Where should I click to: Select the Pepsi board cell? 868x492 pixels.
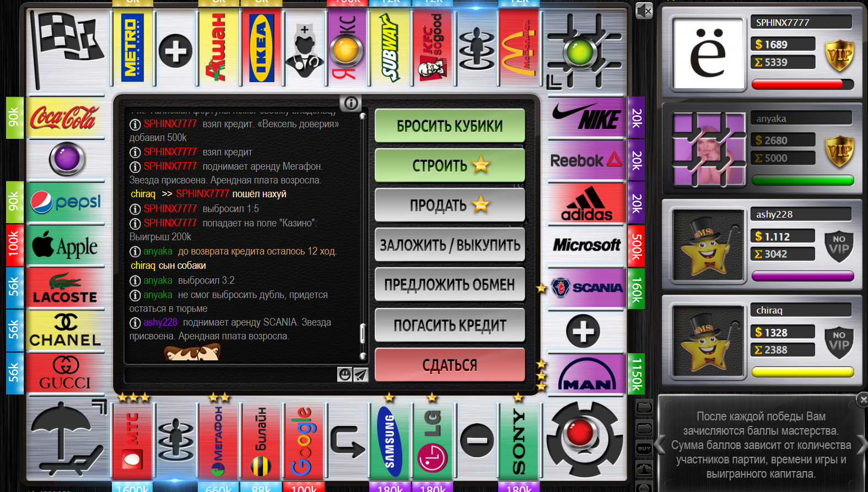(x=65, y=202)
